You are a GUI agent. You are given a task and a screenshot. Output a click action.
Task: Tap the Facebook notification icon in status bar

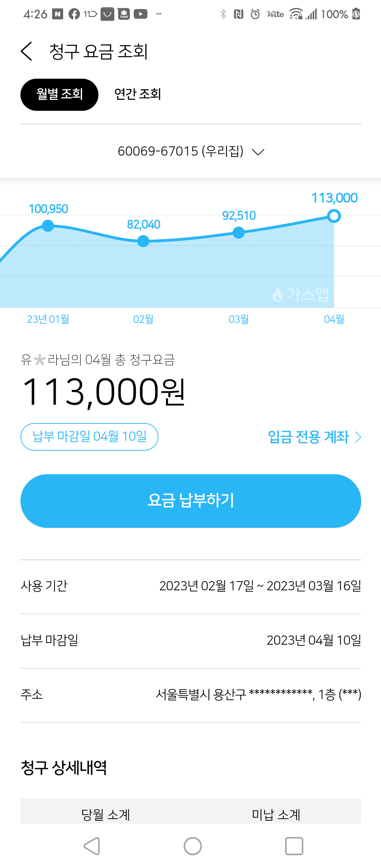click(74, 14)
